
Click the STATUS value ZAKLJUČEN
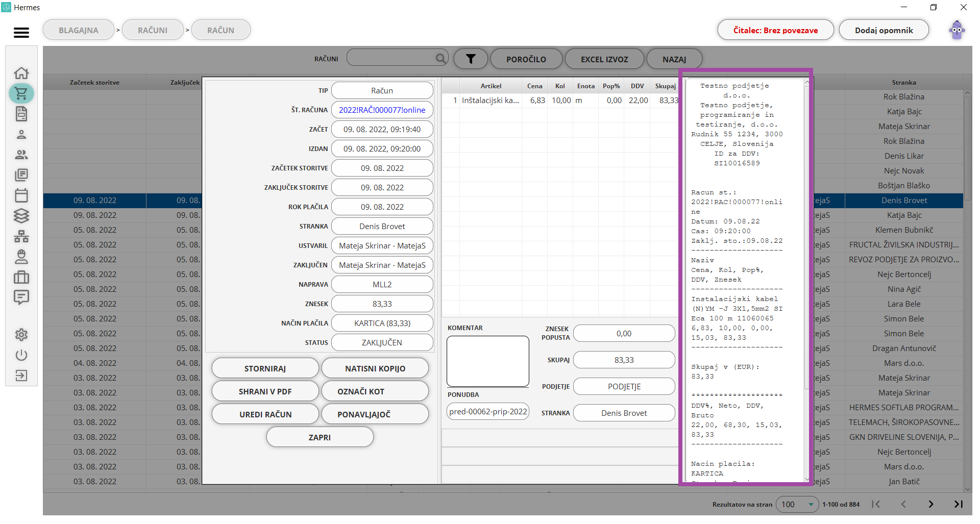pos(382,342)
